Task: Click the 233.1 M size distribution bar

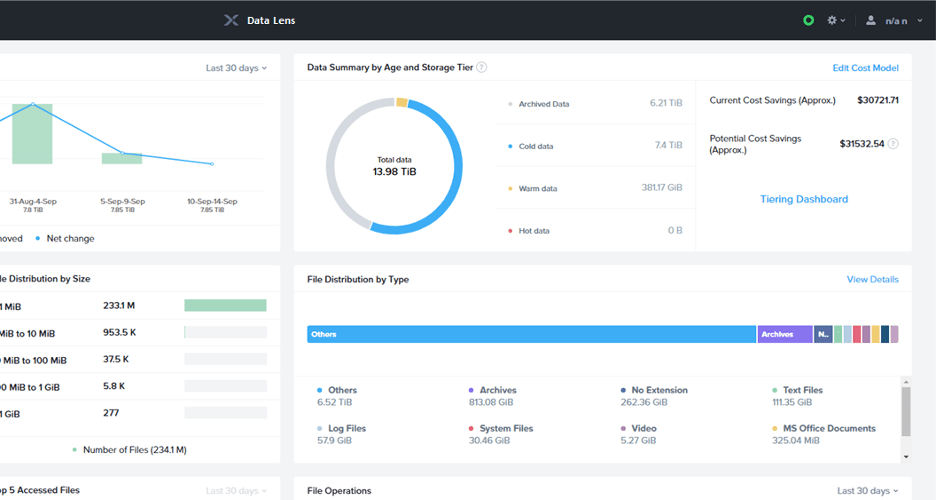Action: coord(225,305)
